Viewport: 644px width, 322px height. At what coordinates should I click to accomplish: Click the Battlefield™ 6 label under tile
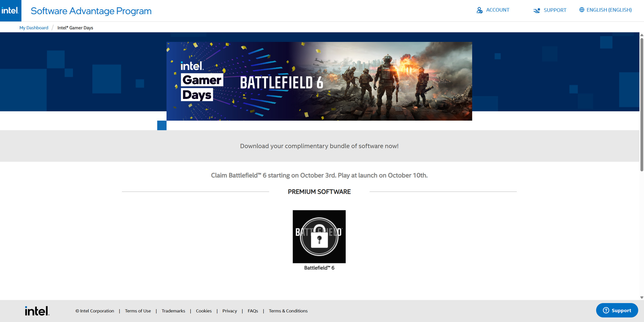319,268
